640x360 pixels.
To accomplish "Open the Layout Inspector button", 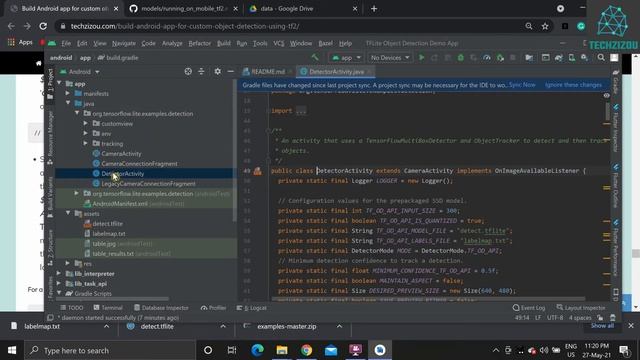I will tap(581, 308).
